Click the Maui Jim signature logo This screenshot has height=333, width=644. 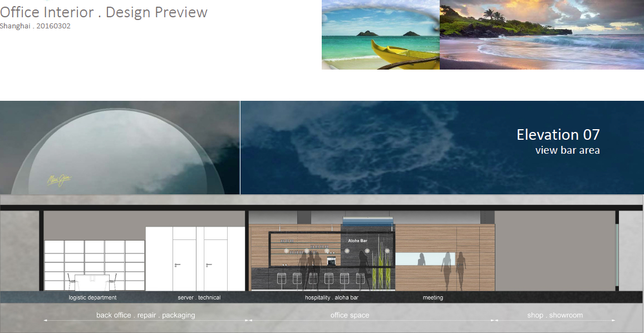58,180
